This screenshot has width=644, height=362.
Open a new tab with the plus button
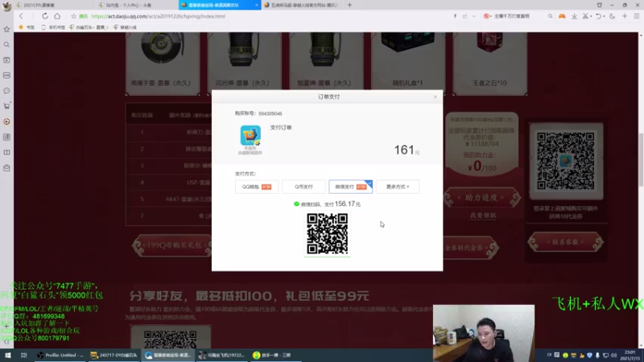(x=349, y=5)
